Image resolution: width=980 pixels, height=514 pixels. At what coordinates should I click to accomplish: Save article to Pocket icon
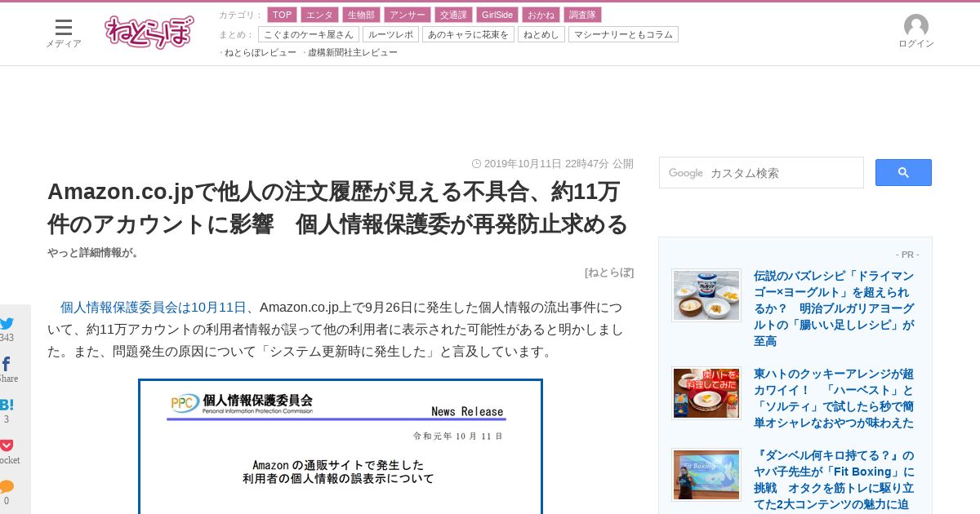[7, 445]
